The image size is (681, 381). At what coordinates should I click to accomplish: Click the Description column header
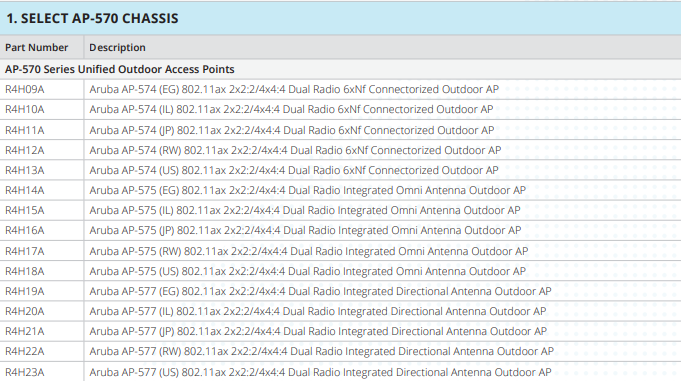pyautogui.click(x=117, y=47)
